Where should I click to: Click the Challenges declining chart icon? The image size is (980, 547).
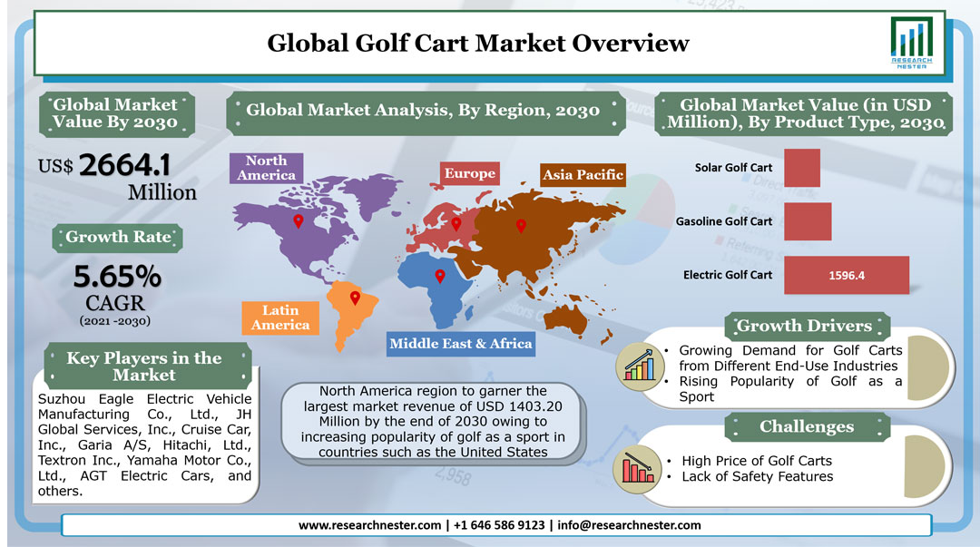[x=637, y=469]
